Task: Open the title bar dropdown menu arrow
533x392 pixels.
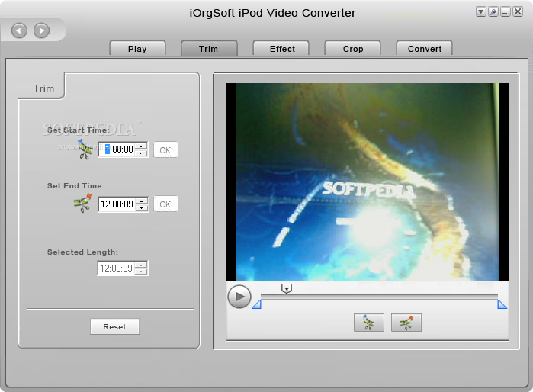Action: (x=480, y=12)
